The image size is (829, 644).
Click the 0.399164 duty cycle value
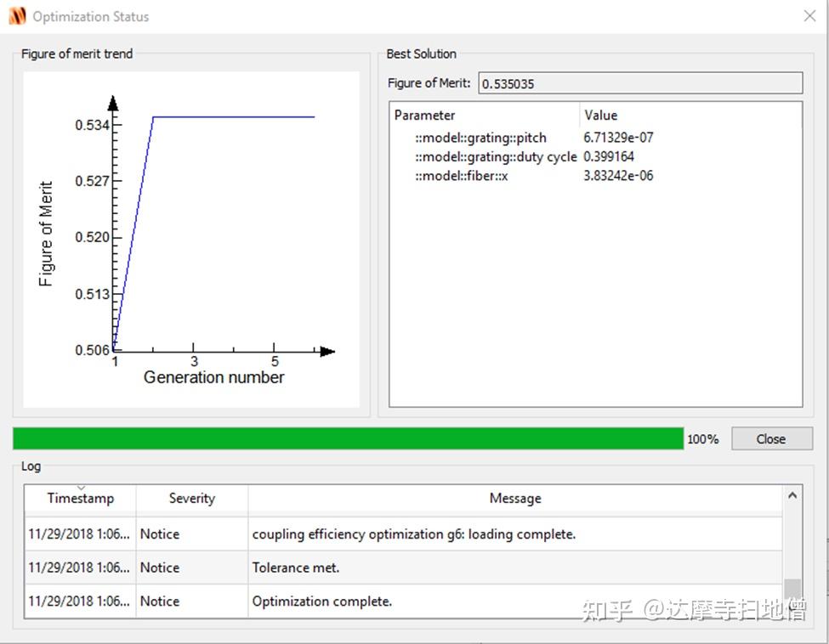coord(609,156)
